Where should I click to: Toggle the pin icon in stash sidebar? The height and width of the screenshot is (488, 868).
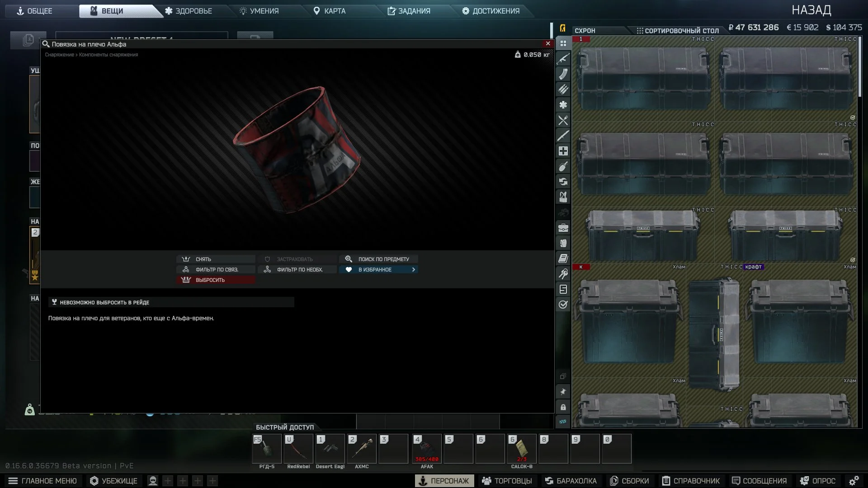tap(563, 392)
